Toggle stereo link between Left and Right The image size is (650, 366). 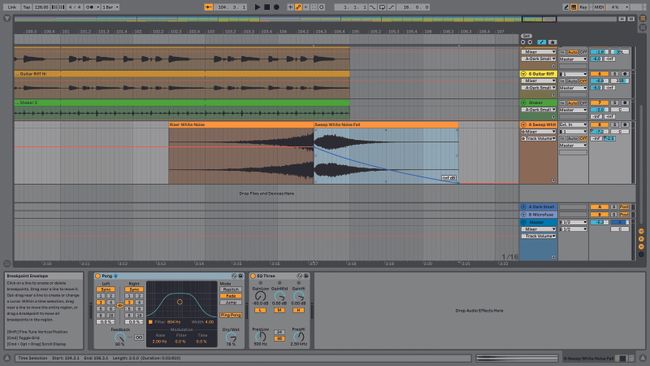pos(120,305)
